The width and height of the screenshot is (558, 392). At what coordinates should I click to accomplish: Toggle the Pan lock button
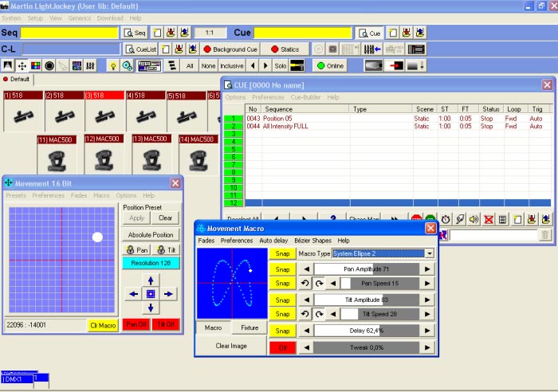pos(137,249)
